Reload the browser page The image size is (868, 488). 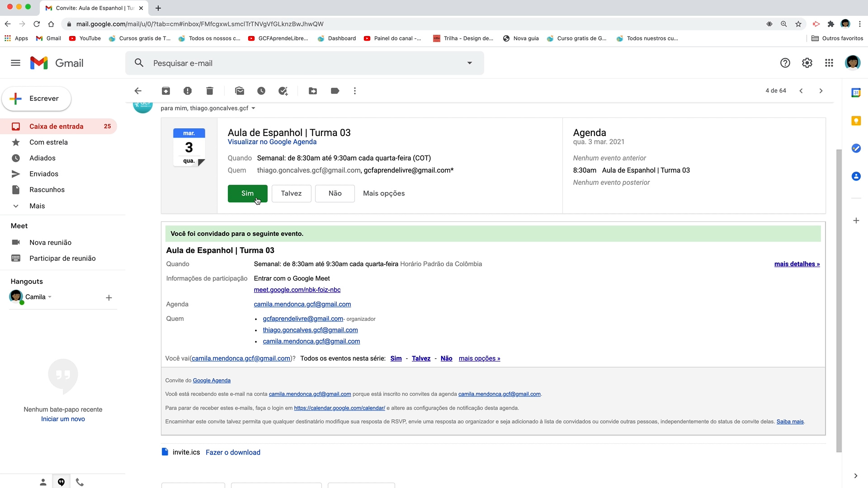(37, 24)
